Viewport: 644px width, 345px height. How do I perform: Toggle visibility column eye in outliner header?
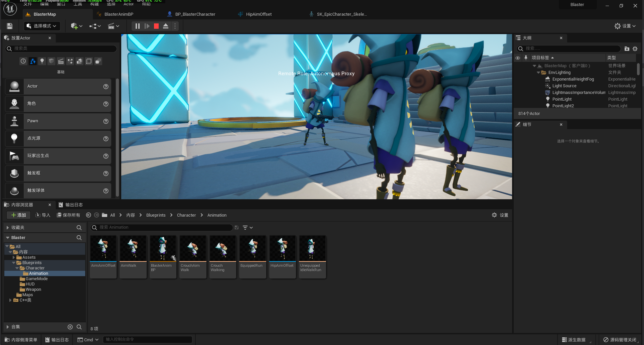[518, 58]
